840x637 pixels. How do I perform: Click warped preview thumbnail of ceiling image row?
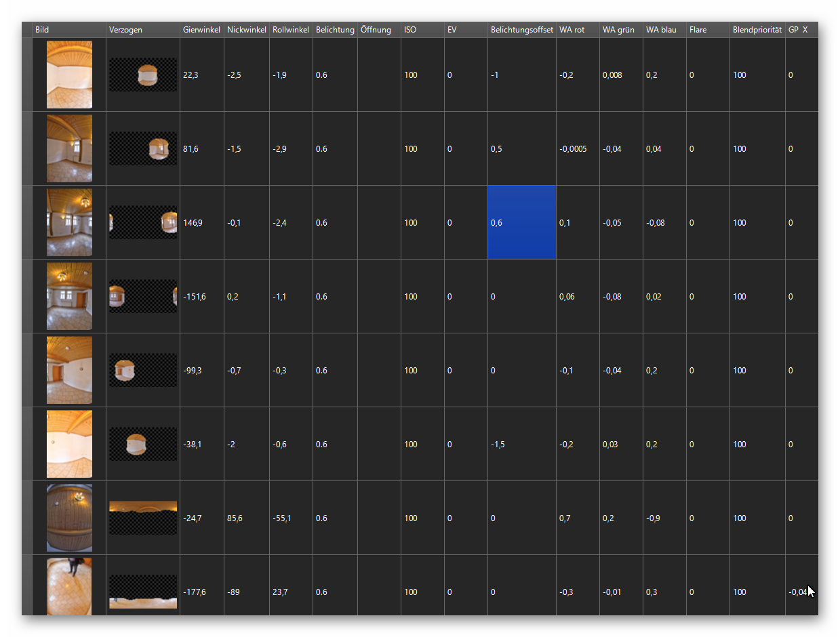click(x=143, y=518)
